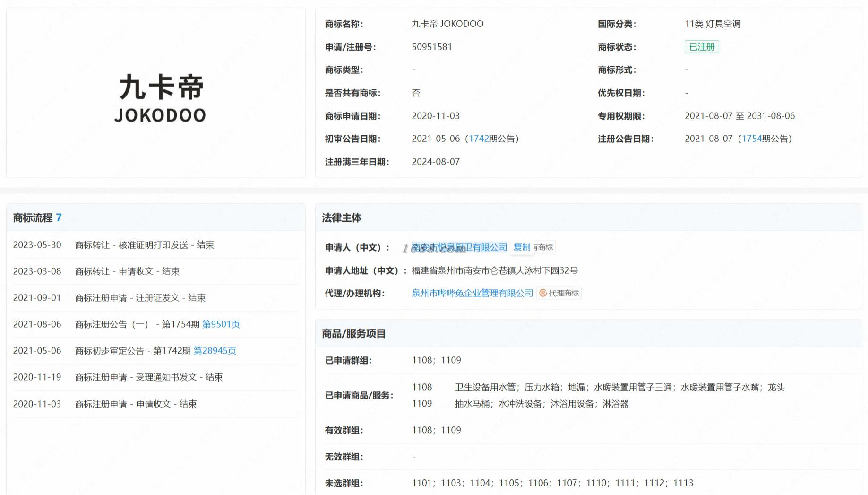The width and height of the screenshot is (868, 495).
Task: Click applied groups value 1108; 1109 in 已申请群组 row
Action: (x=436, y=360)
